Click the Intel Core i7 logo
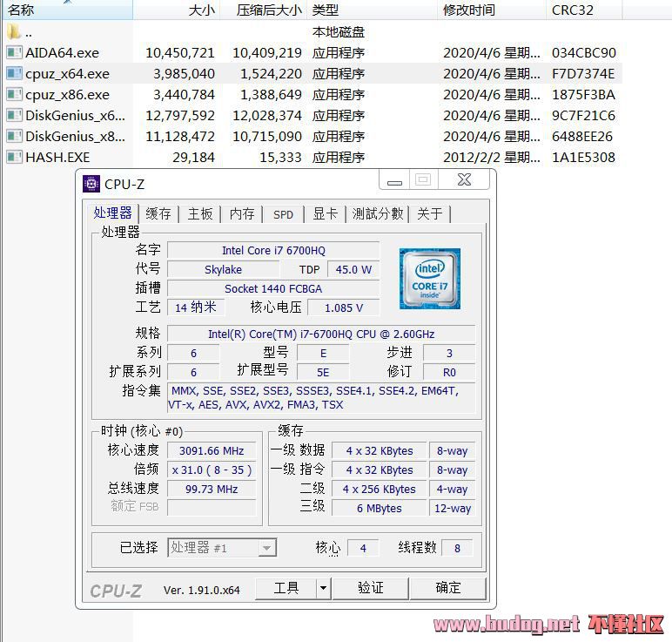This screenshot has height=642, width=672. (x=430, y=279)
